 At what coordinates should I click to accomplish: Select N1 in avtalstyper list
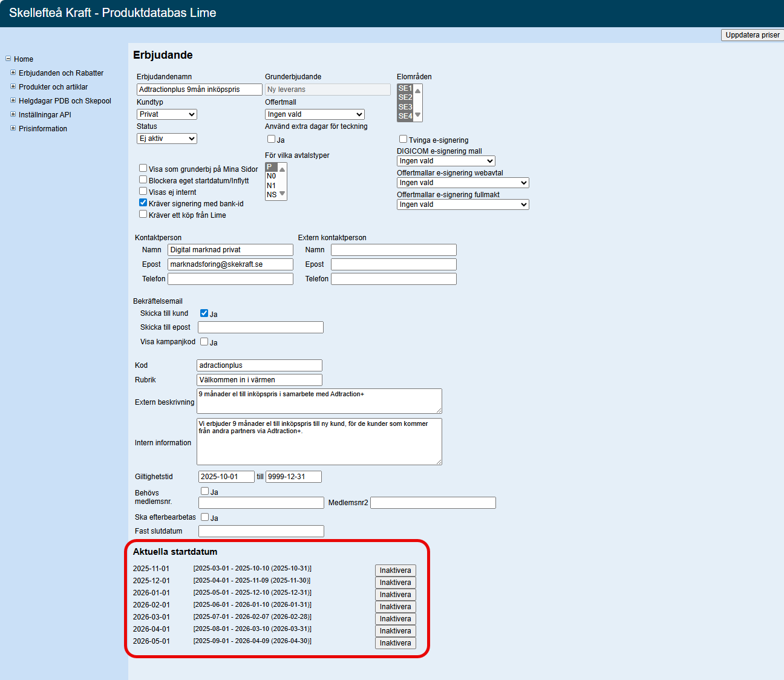(271, 186)
